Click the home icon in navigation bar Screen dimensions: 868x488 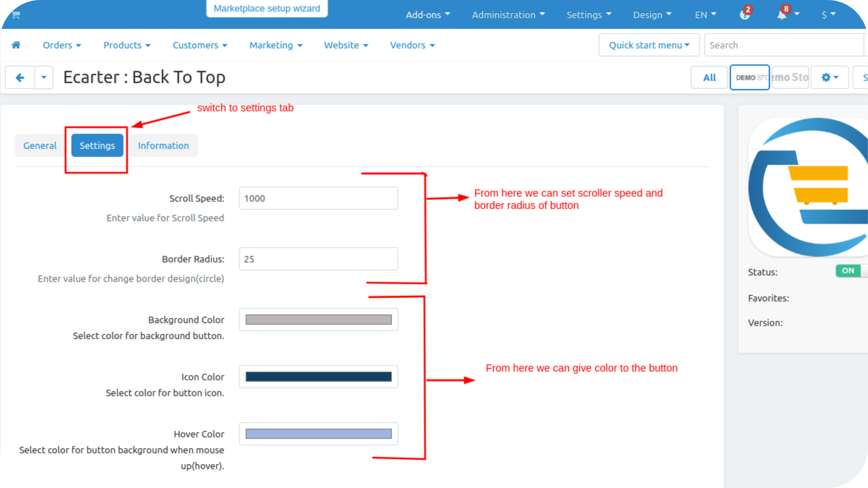point(16,45)
